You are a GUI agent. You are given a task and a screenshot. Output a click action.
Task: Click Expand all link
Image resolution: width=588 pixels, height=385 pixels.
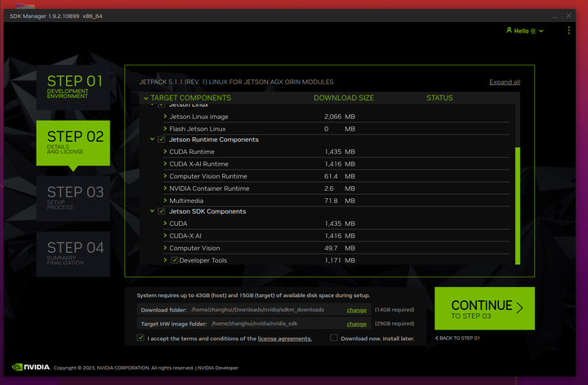[505, 82]
